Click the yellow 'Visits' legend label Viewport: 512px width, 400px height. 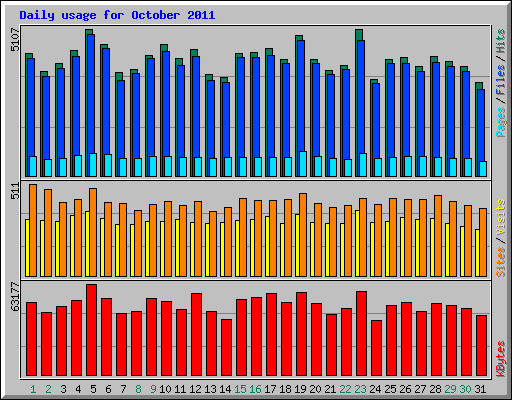(500, 218)
